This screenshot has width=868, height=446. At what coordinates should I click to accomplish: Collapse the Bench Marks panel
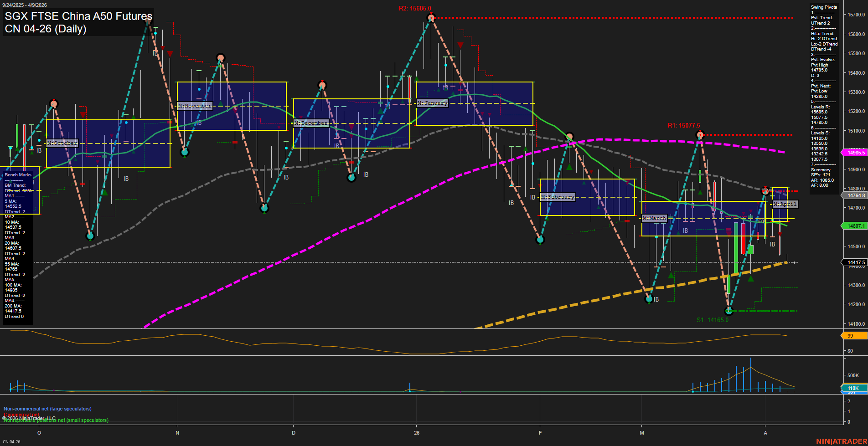[x=18, y=174]
